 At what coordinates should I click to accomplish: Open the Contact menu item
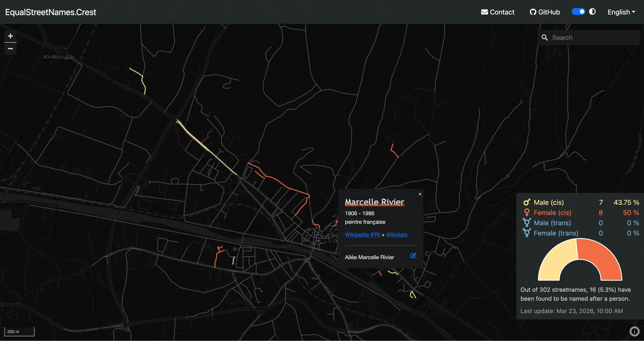pyautogui.click(x=497, y=12)
